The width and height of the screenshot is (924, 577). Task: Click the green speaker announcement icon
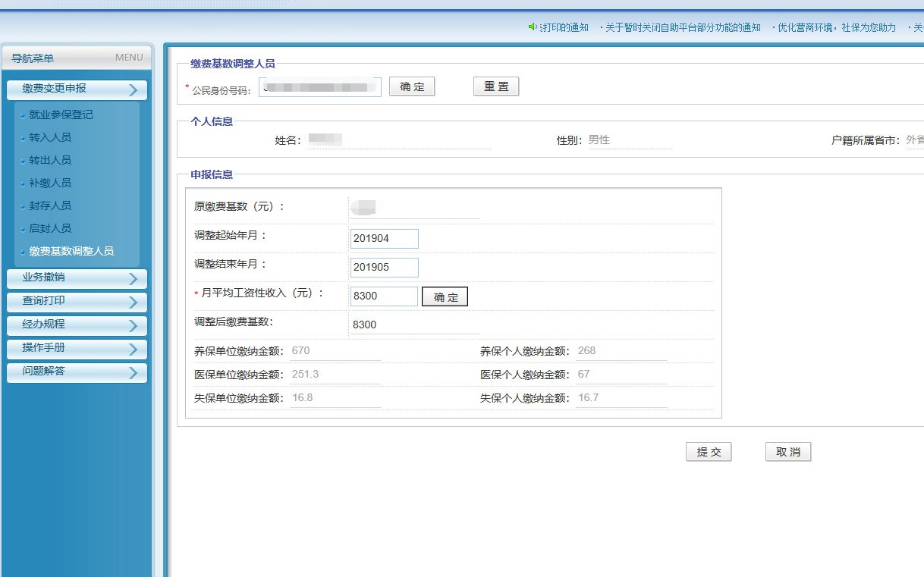532,27
